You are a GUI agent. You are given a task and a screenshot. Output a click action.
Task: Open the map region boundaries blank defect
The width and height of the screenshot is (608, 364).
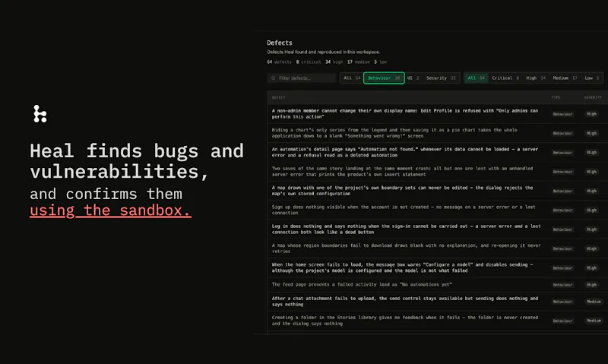point(438,248)
